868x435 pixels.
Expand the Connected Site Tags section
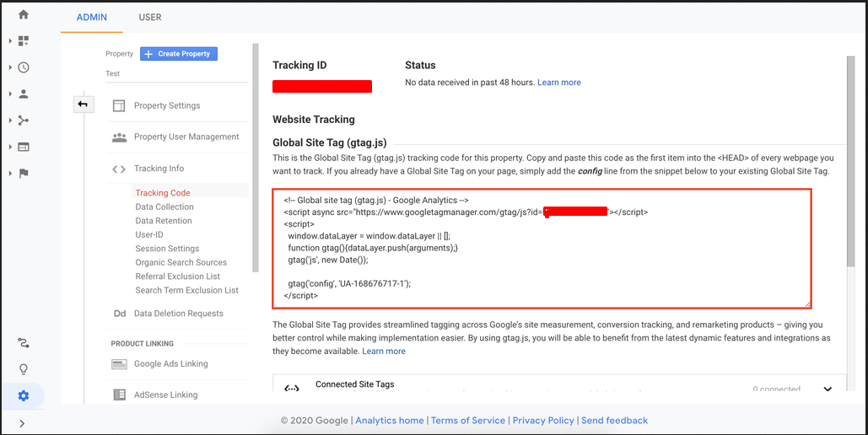(x=827, y=389)
